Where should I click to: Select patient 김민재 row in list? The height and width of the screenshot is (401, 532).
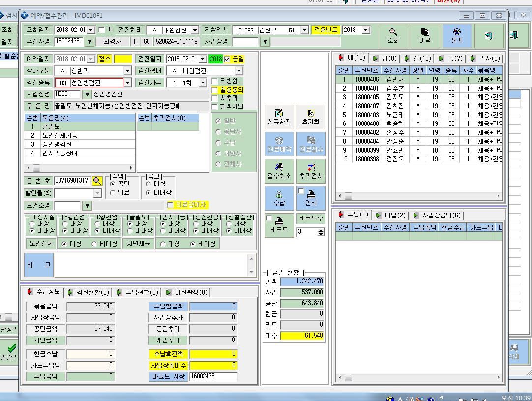(419, 79)
